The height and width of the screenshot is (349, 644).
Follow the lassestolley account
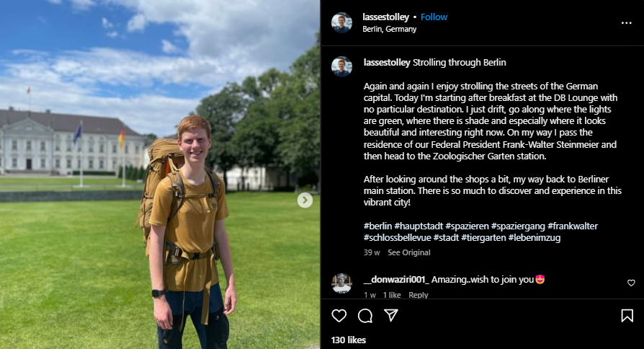tap(434, 17)
